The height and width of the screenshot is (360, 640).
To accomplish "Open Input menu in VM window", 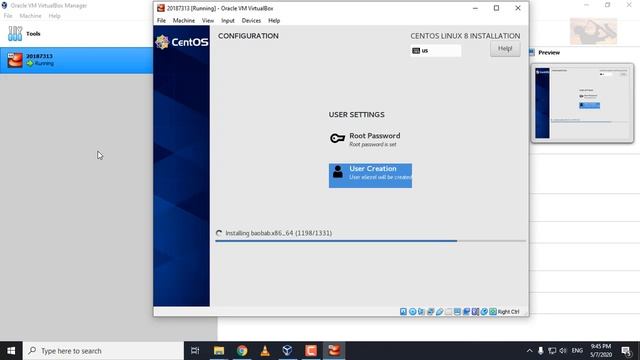I will (228, 20).
